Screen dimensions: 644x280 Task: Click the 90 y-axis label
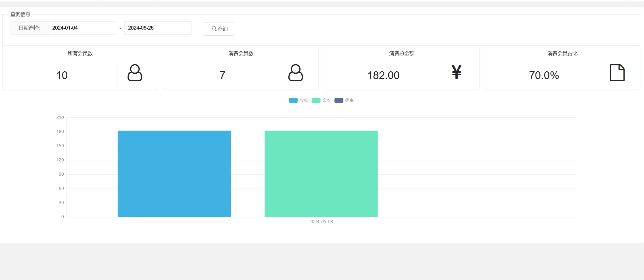point(61,174)
